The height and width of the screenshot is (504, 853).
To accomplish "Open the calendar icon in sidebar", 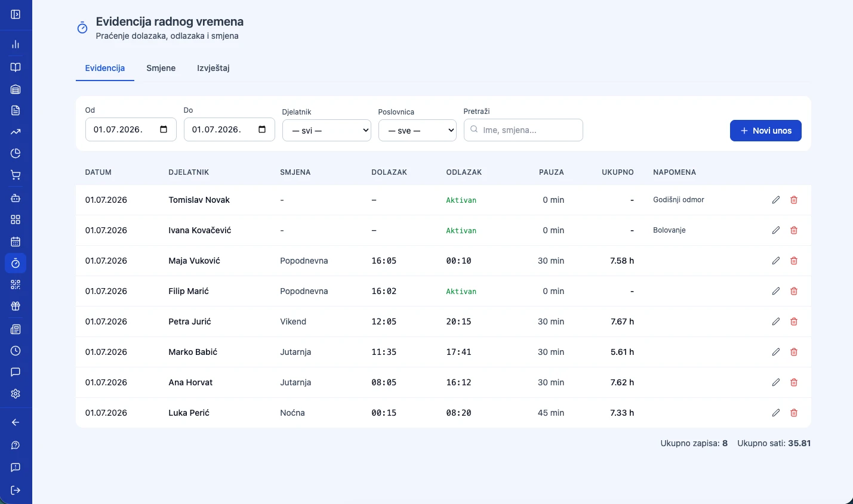I will pyautogui.click(x=16, y=242).
